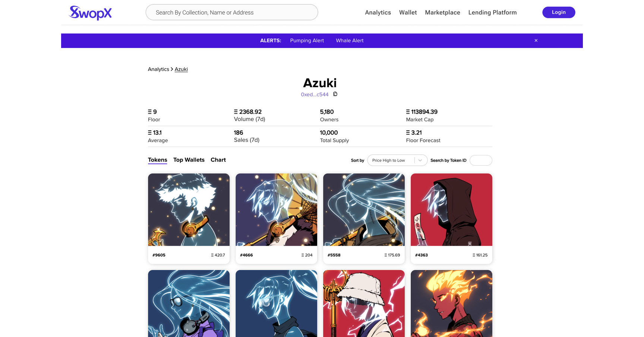644x337 pixels.
Task: Expand sort options using chevron arrow
Action: [420, 160]
